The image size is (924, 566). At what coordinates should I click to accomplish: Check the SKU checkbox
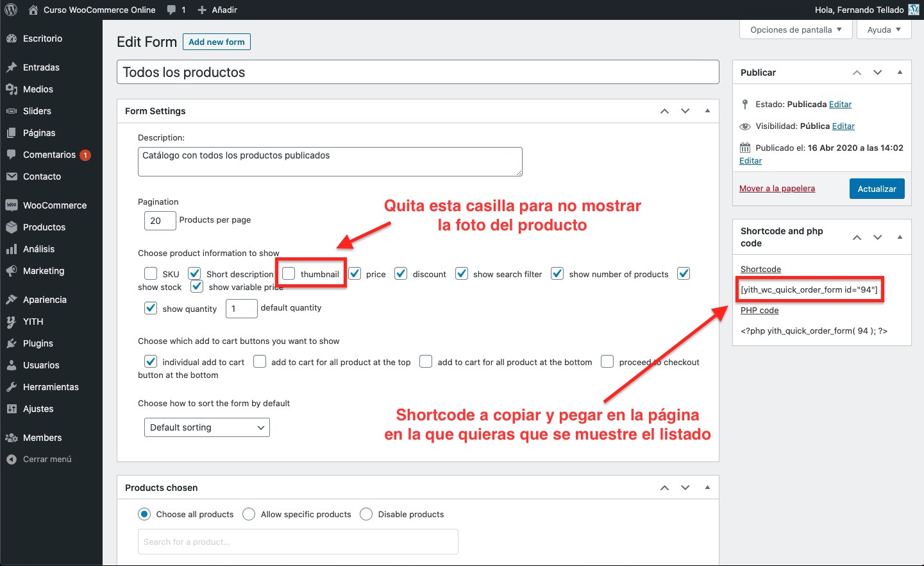[x=151, y=273]
